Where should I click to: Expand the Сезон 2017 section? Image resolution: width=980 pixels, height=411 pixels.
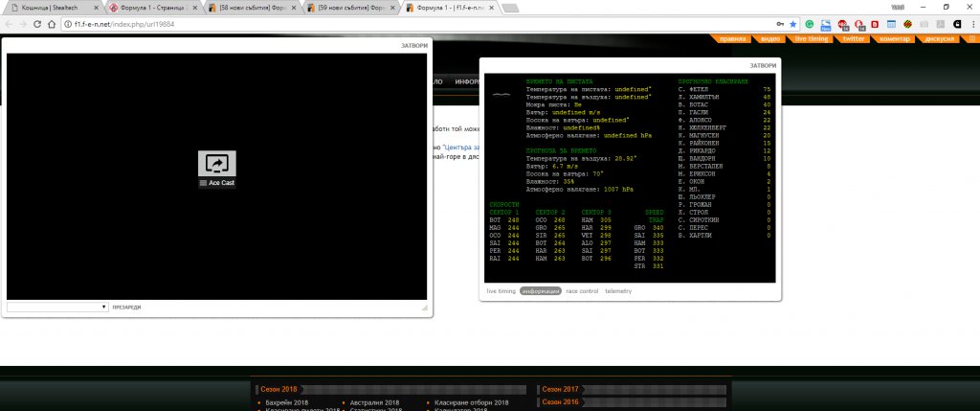[560, 389]
